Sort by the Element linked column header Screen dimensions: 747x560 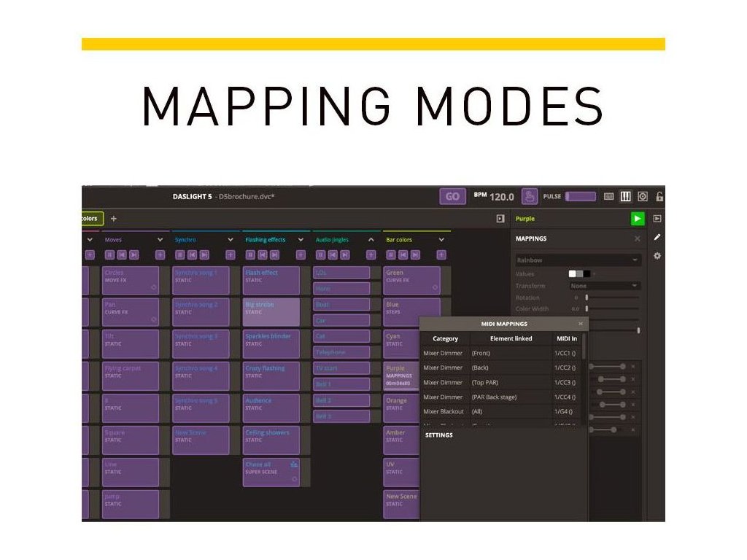[x=511, y=338]
